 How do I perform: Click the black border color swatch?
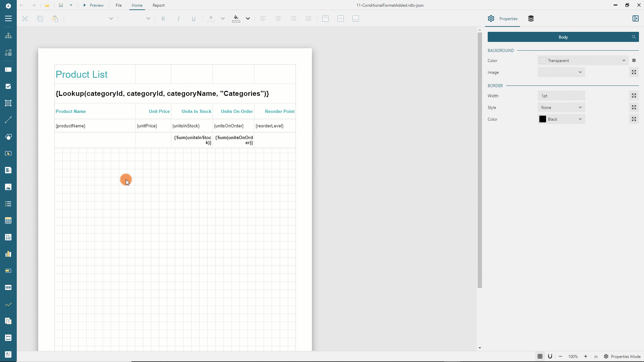543,119
